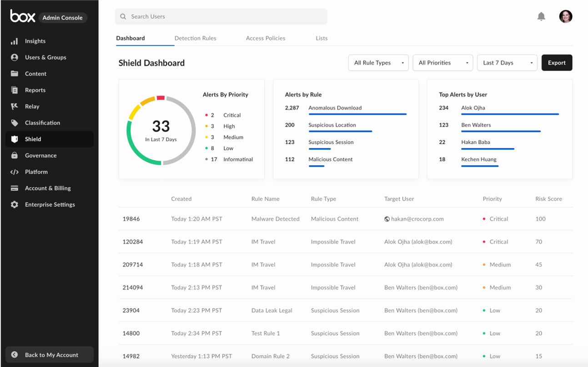Click risk score 100 cell
The width and height of the screenshot is (588, 367).
pos(540,219)
